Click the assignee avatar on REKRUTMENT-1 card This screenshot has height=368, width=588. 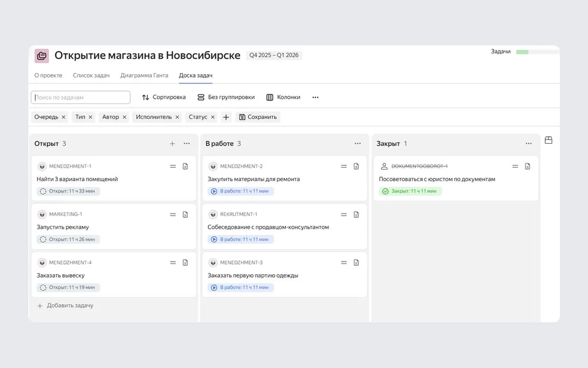pos(213,214)
